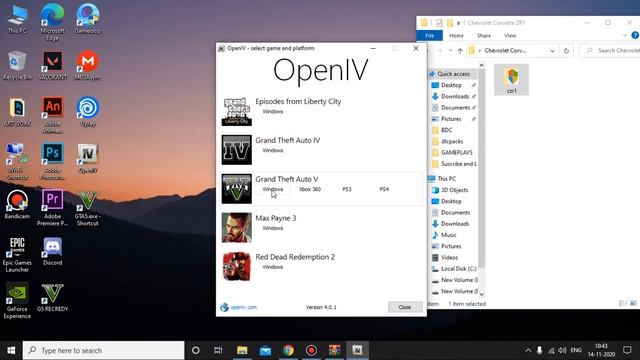This screenshot has width=640, height=360.
Task: Click the Max Payne 3 game icon
Action: coord(237,228)
